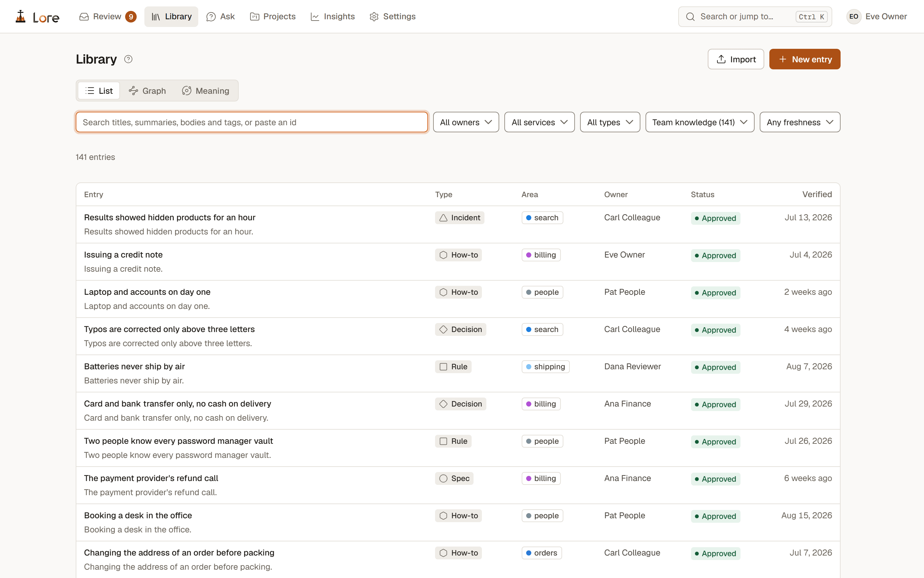This screenshot has height=578, width=924.
Task: Click Decision tag on Typos are corrected row
Action: pos(460,329)
